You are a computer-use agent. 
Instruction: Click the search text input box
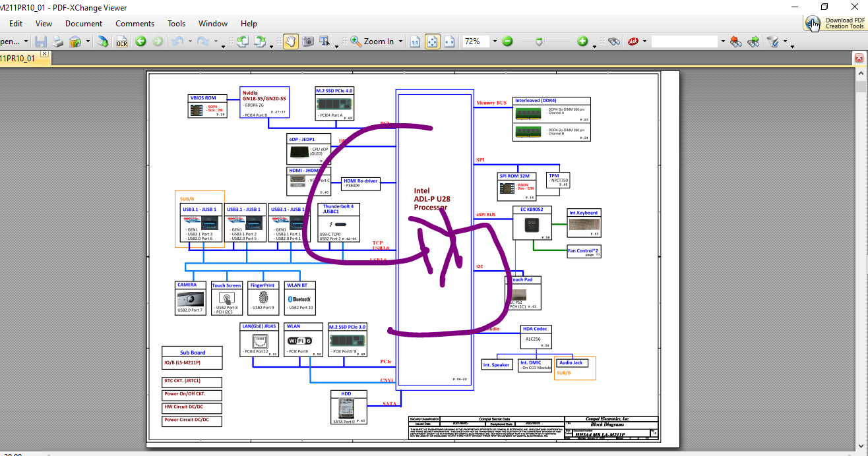[684, 42]
